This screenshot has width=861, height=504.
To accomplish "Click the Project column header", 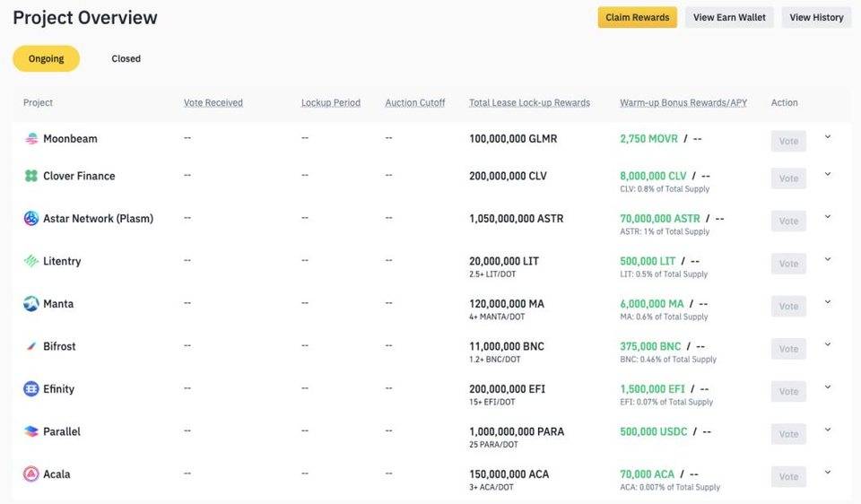I will (38, 102).
